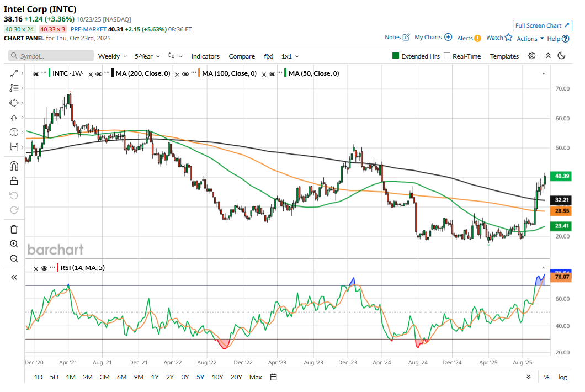
Task: Open the Weekly frequency dropdown
Action: [113, 56]
